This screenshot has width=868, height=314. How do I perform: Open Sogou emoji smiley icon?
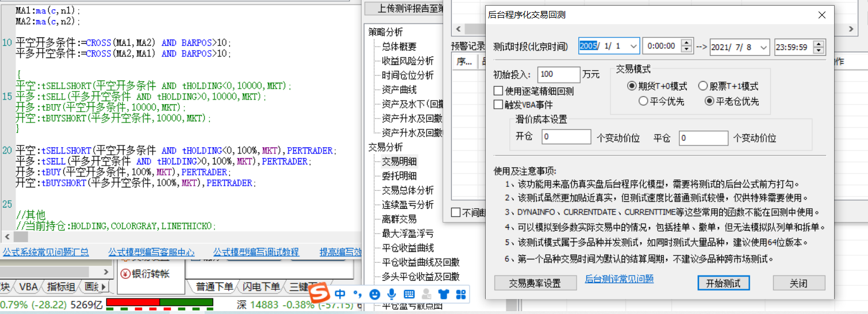(x=374, y=294)
